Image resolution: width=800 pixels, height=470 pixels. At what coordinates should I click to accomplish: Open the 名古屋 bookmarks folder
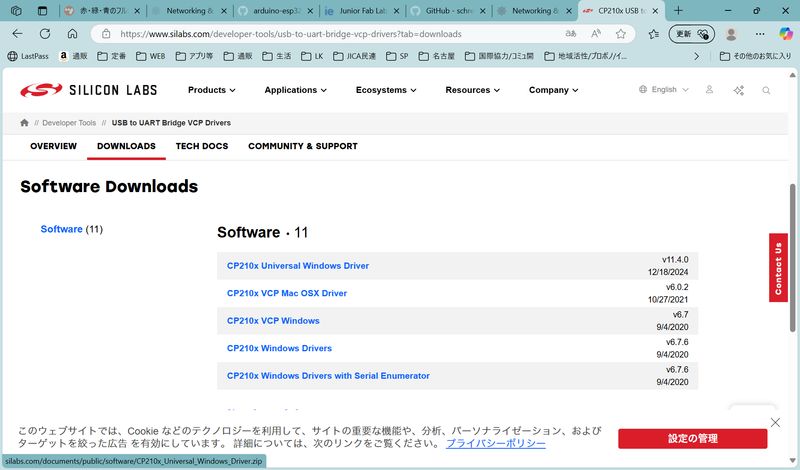point(436,56)
